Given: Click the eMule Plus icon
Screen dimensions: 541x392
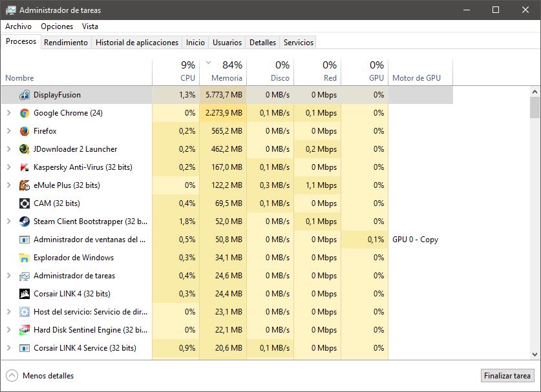Looking at the screenshot, I should (25, 185).
